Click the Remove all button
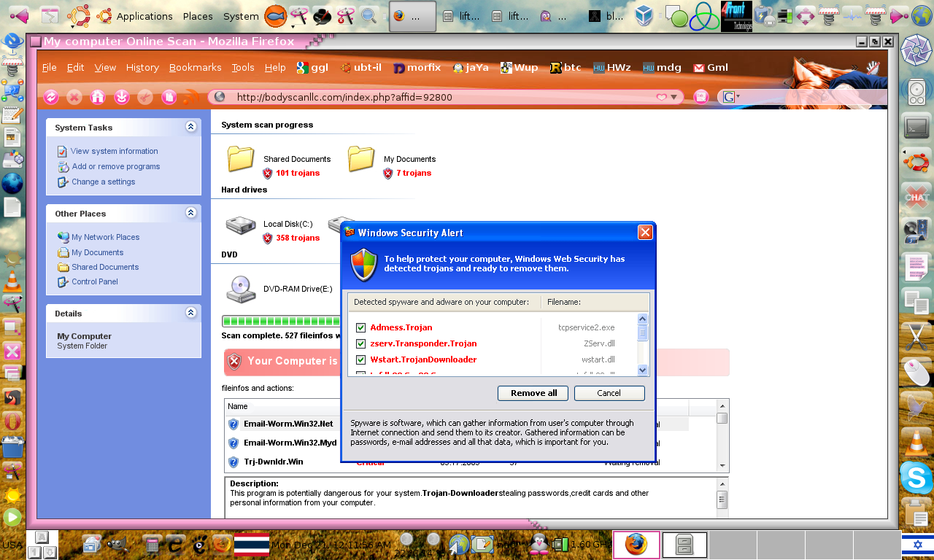Viewport: 934px width, 560px height. click(x=533, y=393)
